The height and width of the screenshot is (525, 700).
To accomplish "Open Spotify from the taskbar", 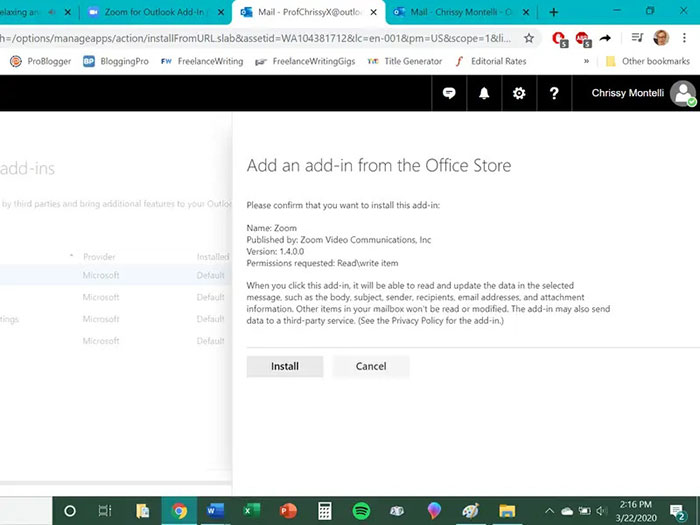I will click(x=361, y=510).
